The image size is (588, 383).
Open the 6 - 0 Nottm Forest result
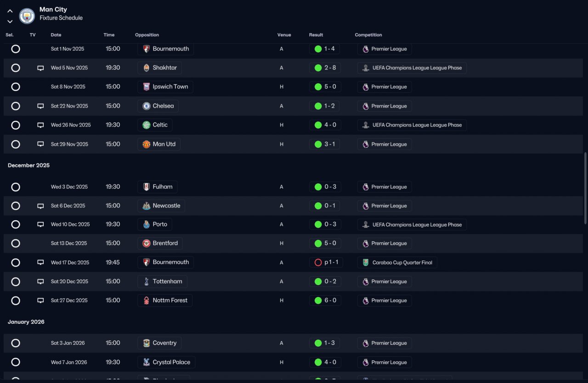(325, 301)
